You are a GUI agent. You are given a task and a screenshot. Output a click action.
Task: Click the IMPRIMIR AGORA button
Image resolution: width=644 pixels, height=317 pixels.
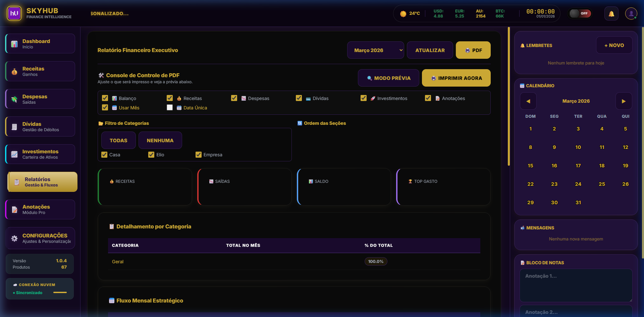(x=456, y=78)
